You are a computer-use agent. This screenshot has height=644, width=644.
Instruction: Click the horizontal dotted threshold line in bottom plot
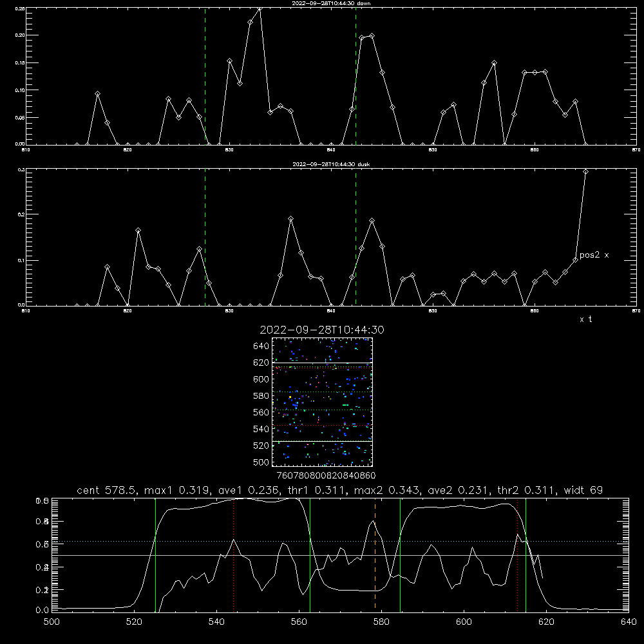point(340,542)
